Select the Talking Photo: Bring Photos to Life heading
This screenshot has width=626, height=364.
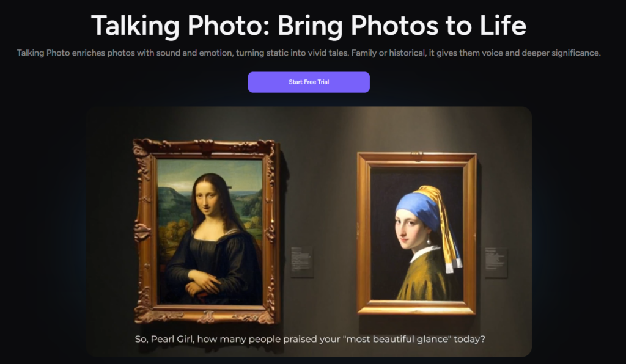309,26
